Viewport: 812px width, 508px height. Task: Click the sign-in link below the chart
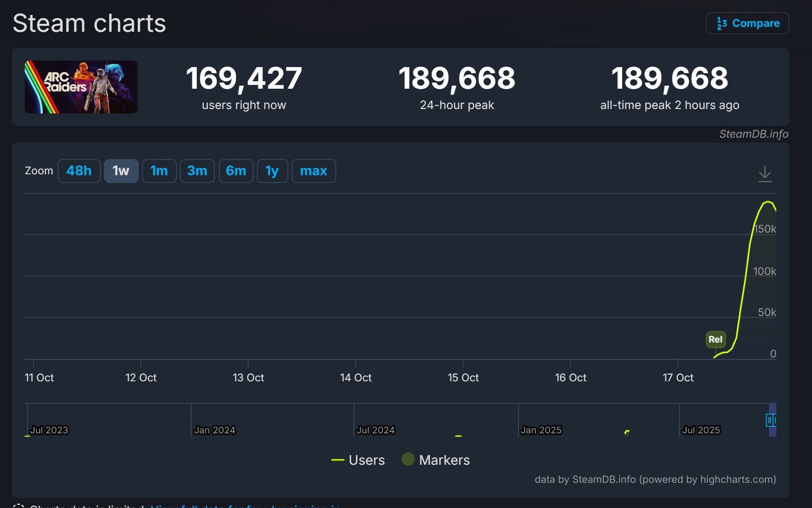(x=245, y=506)
